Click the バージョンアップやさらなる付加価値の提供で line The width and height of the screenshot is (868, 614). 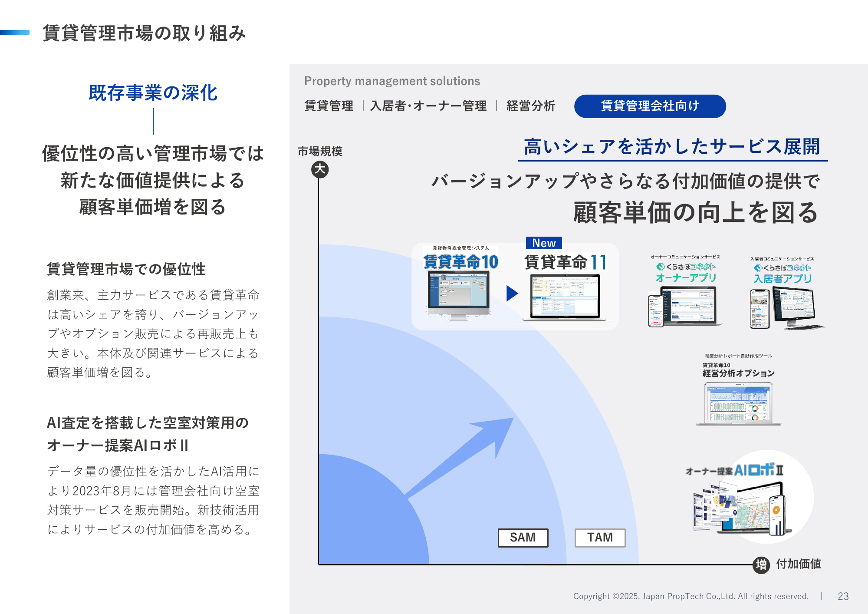[625, 181]
